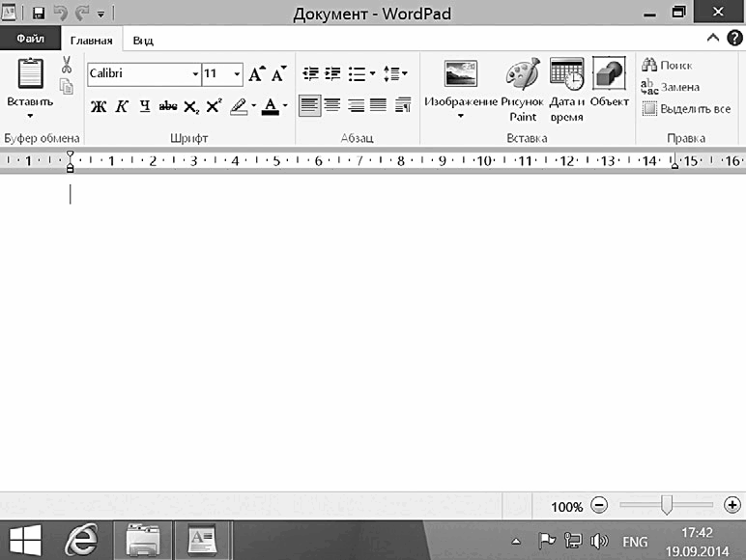Viewport: 746px width, 560px height.
Task: Switch to the Вид tab
Action: pos(143,41)
